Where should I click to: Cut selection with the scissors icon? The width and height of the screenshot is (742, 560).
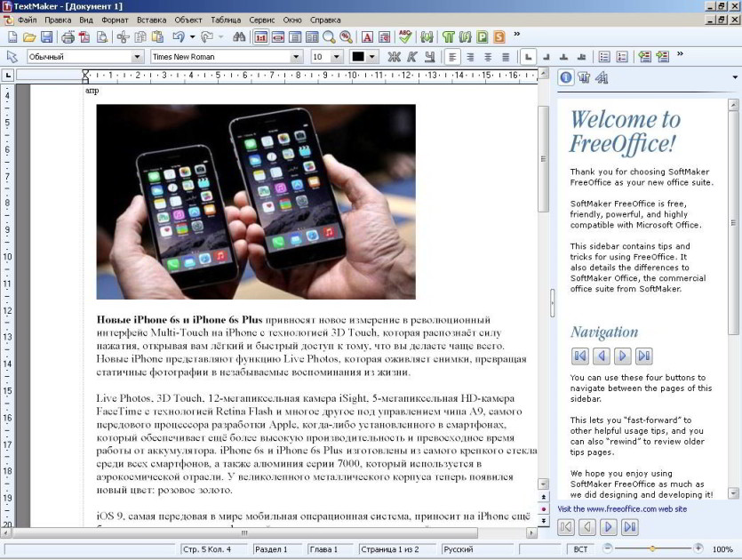123,37
